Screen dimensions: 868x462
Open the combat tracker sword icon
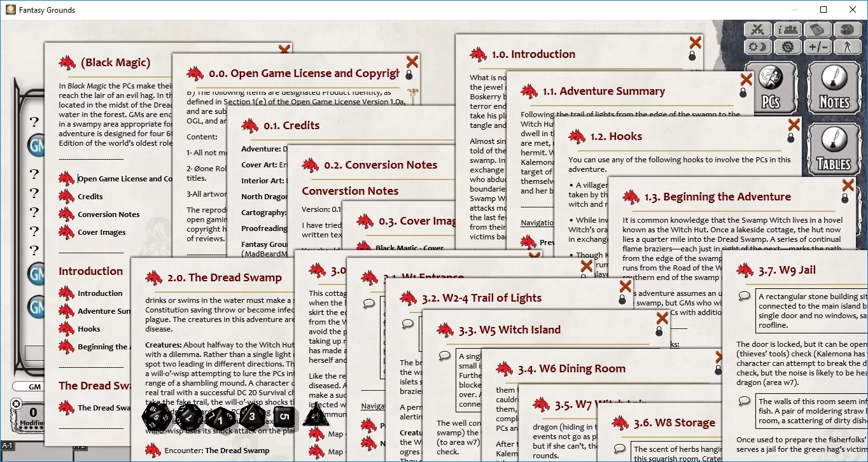pos(757,29)
